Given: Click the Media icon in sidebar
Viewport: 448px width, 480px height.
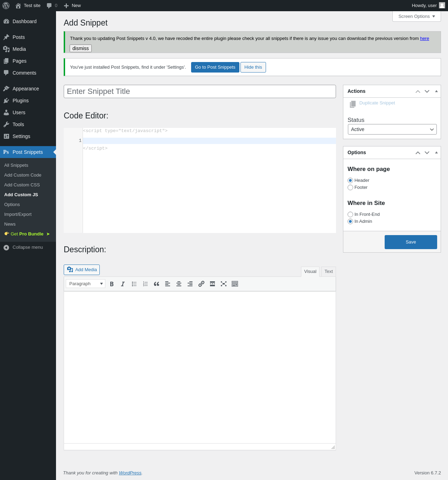Looking at the screenshot, I should point(6,49).
